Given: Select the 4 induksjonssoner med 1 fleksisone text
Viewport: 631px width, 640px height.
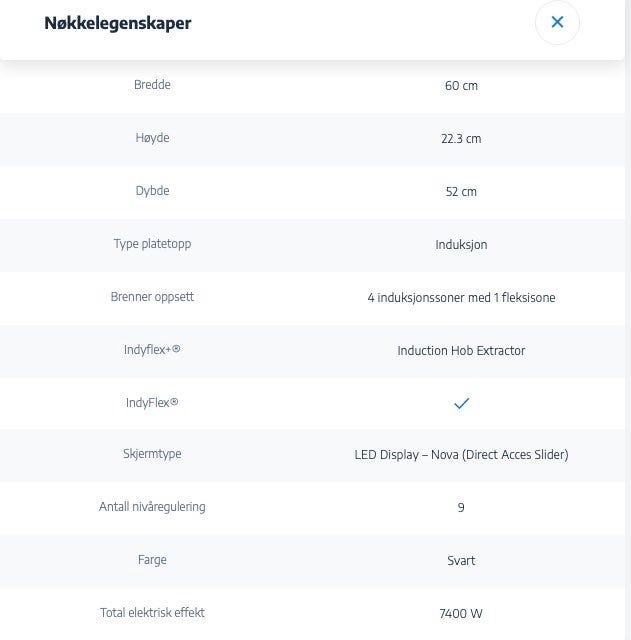Looking at the screenshot, I should coord(461,298).
